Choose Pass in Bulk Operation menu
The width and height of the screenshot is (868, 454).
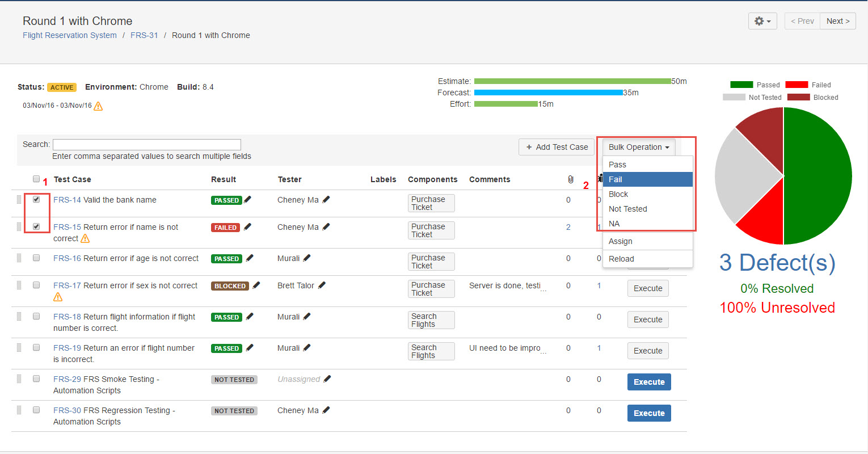tap(648, 165)
